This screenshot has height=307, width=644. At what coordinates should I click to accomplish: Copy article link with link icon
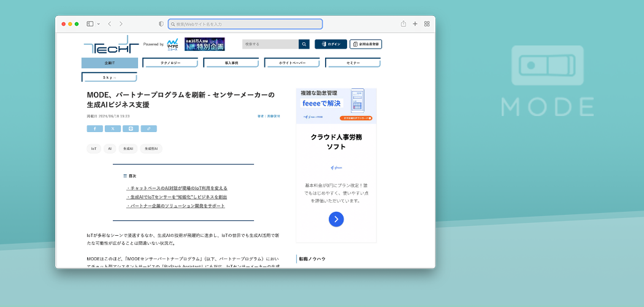point(148,129)
